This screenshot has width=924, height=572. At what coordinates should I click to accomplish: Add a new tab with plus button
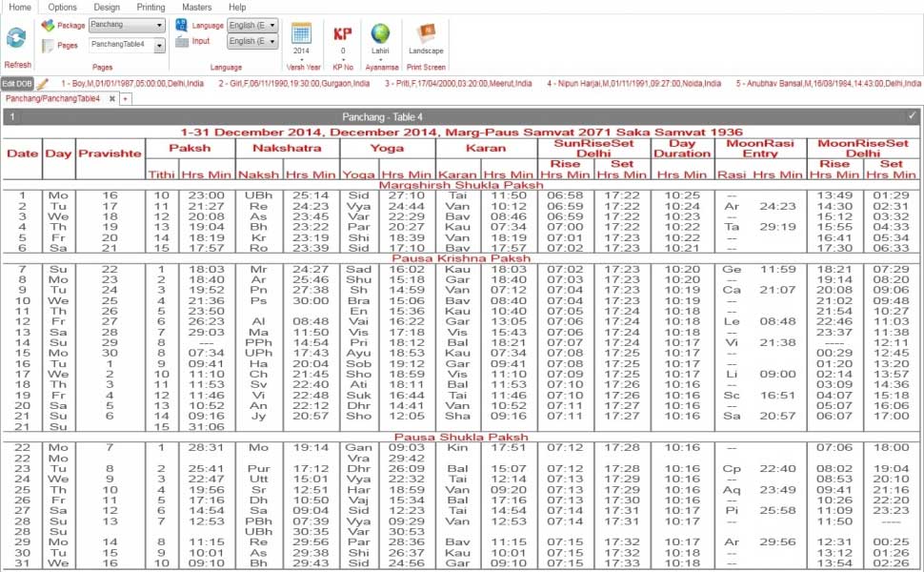click(x=126, y=99)
